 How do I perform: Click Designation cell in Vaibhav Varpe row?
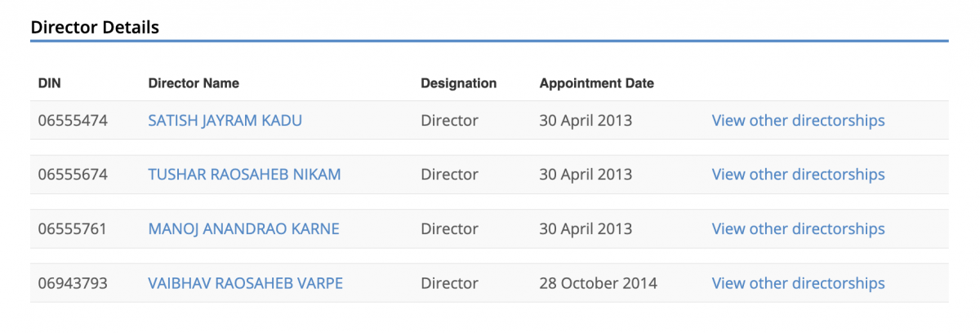pos(449,284)
